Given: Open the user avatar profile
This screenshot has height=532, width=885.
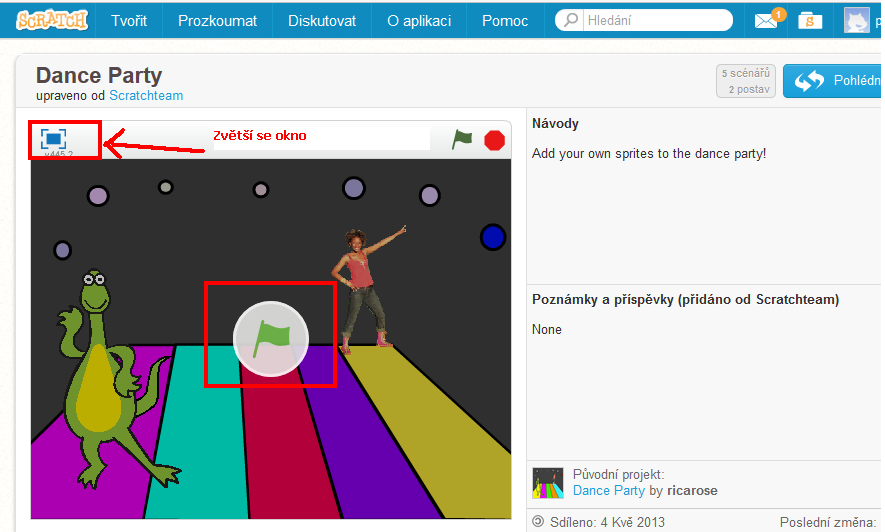Looking at the screenshot, I should (856, 20).
